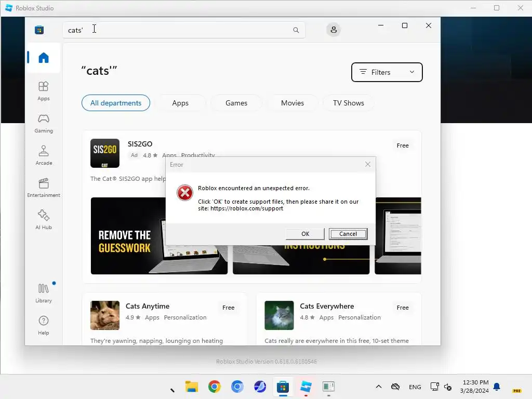
Task: Open the Gaming section in sidebar
Action: [44, 123]
